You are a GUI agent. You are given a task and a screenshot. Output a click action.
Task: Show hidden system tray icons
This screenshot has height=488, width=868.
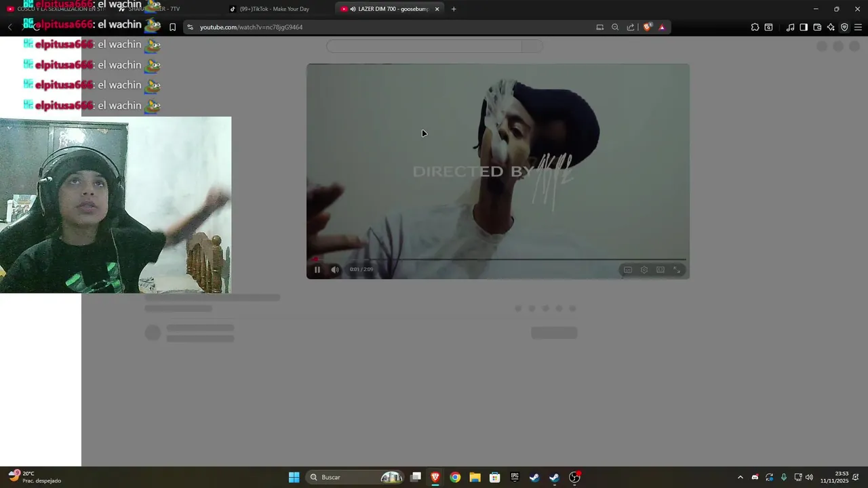pos(740,477)
